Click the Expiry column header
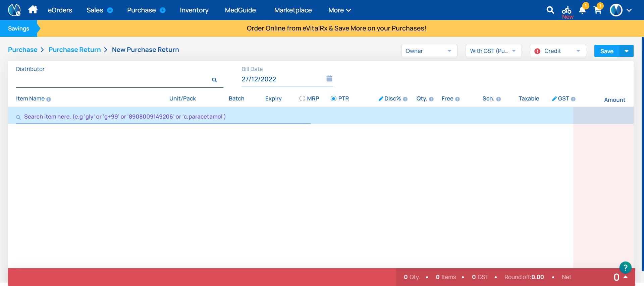Viewport: 644px width, 286px height. click(273, 98)
